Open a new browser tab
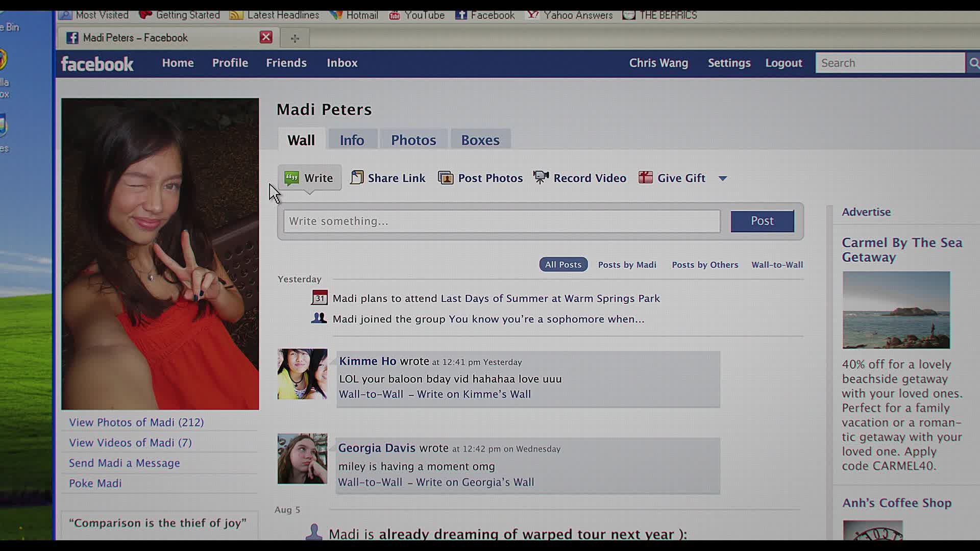Image resolution: width=980 pixels, height=551 pixels. 295,38
